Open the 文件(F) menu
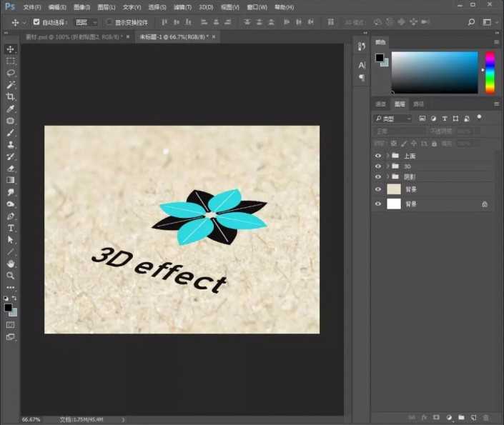The height and width of the screenshot is (425, 504). (x=32, y=6)
